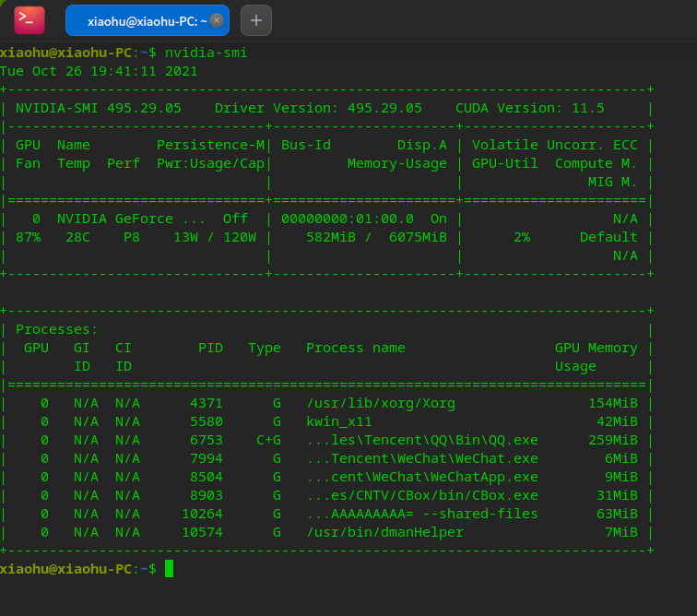697x616 pixels.
Task: Click the CUDA Version 11.5 text
Action: click(529, 108)
